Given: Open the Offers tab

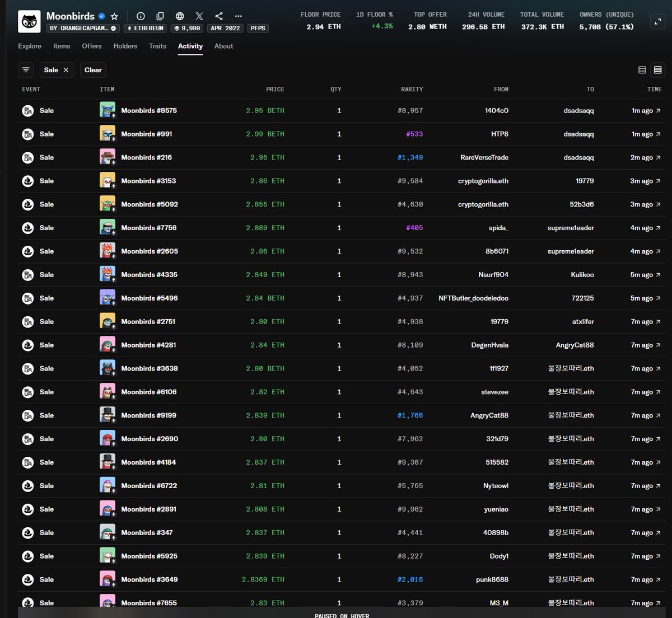Looking at the screenshot, I should coord(92,46).
